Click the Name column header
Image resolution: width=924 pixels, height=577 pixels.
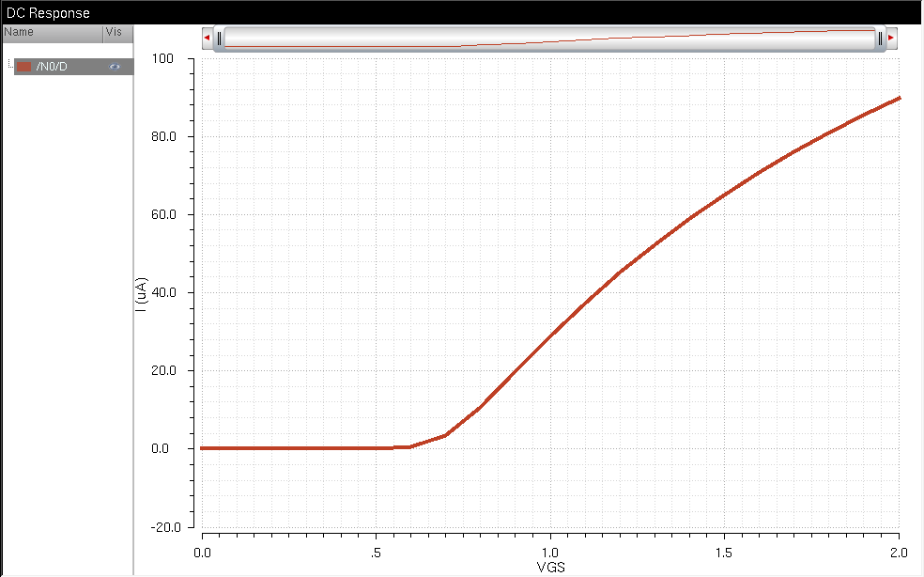(53, 33)
